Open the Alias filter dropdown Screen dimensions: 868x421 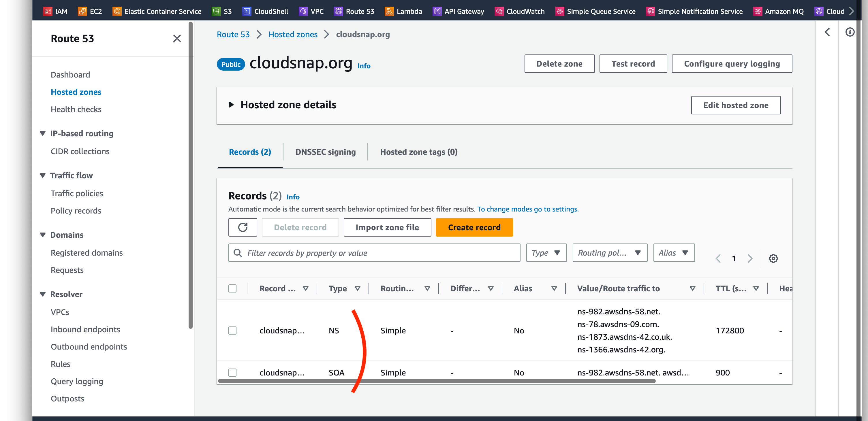tap(674, 253)
